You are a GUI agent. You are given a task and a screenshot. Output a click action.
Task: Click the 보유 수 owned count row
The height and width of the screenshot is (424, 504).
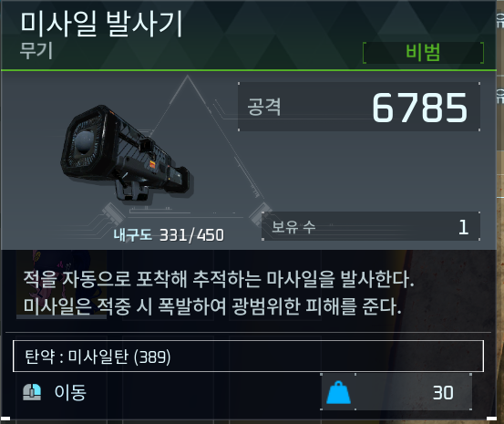point(371,226)
